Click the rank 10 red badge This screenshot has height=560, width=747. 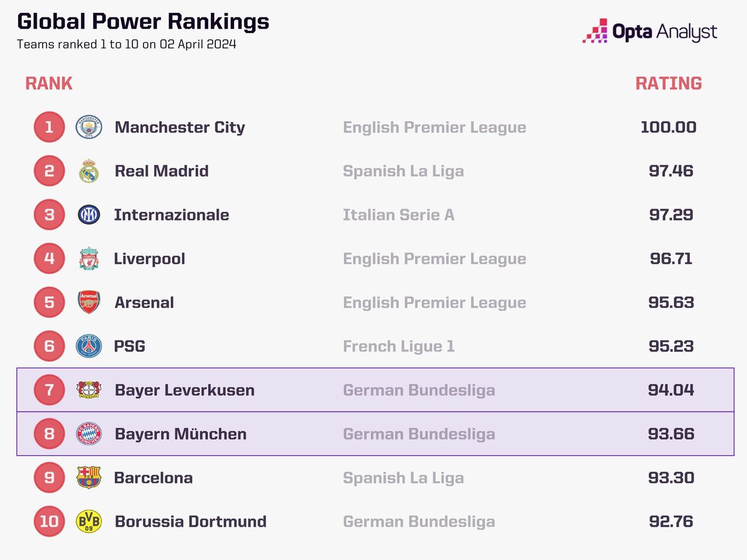49,521
